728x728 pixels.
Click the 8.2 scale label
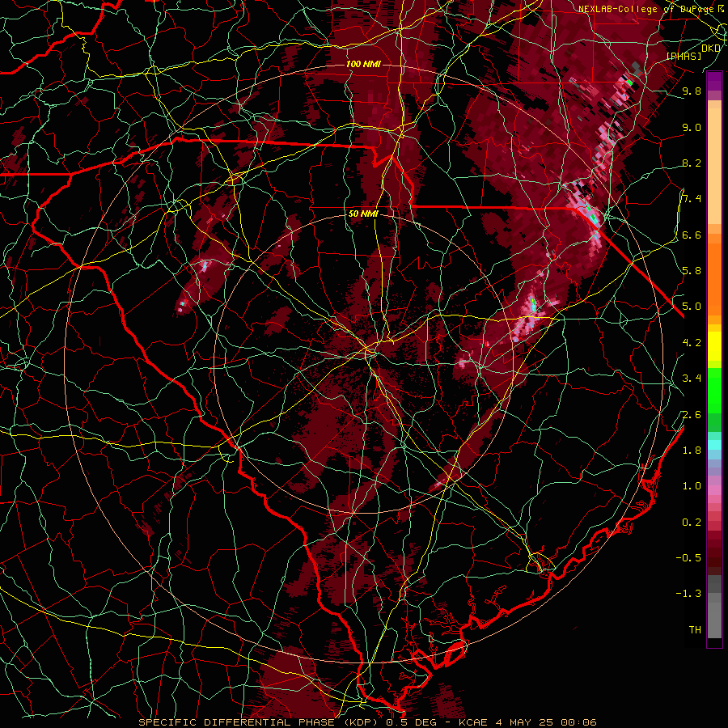tap(692, 163)
